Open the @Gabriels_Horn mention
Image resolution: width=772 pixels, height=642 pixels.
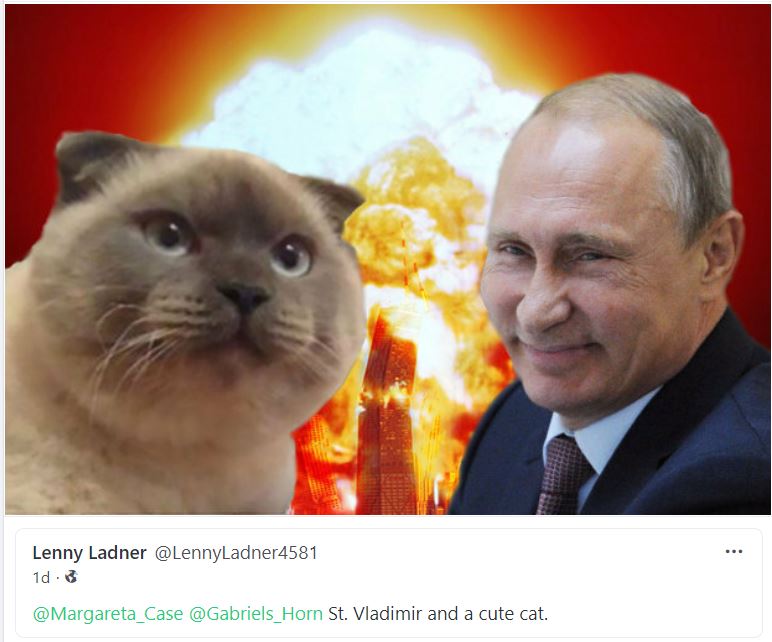coord(256,614)
